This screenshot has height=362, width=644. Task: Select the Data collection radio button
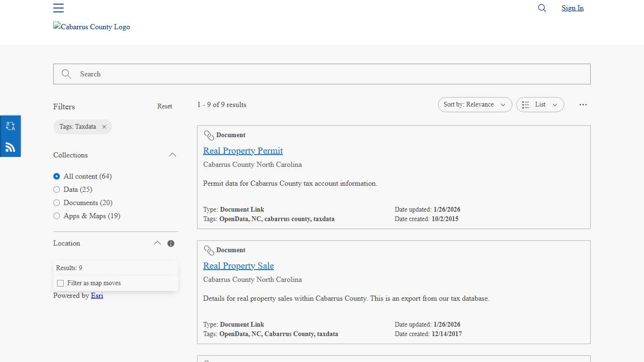pyautogui.click(x=57, y=189)
